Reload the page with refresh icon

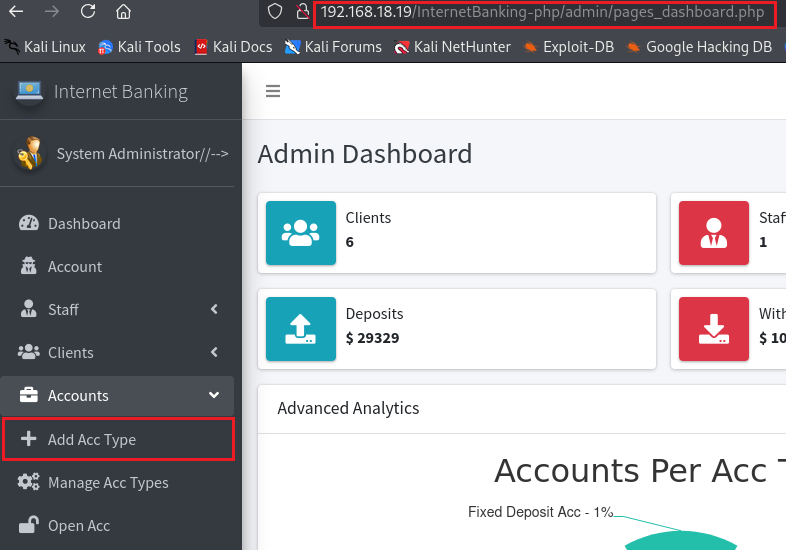[88, 11]
